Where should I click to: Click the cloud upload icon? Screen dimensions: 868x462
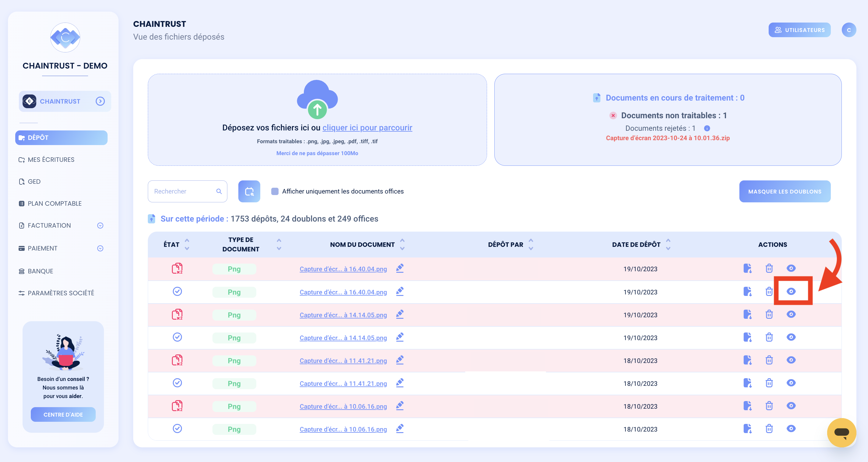(317, 99)
